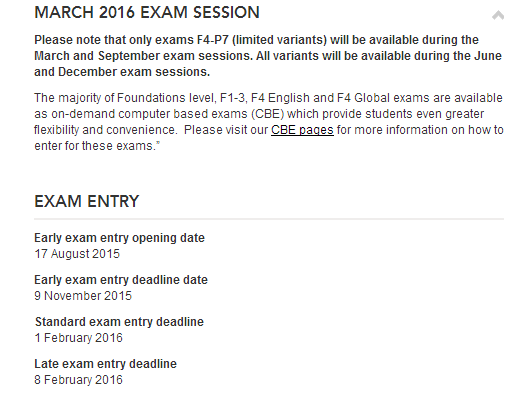Click the text 'enter for these exams.'
This screenshot has height=405, width=530.
[x=95, y=146]
